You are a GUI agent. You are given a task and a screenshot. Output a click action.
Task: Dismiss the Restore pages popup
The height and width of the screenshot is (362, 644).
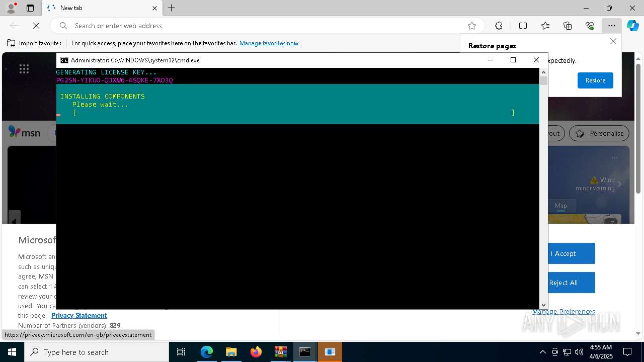(613, 41)
